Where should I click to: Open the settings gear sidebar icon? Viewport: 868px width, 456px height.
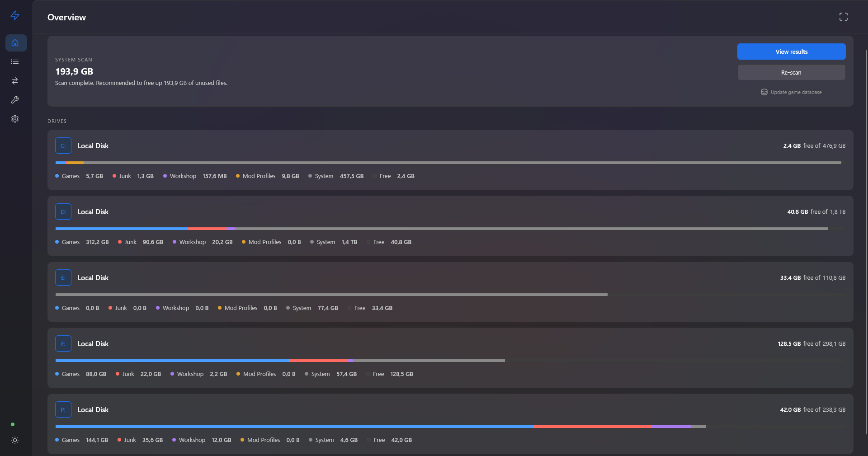click(x=15, y=119)
